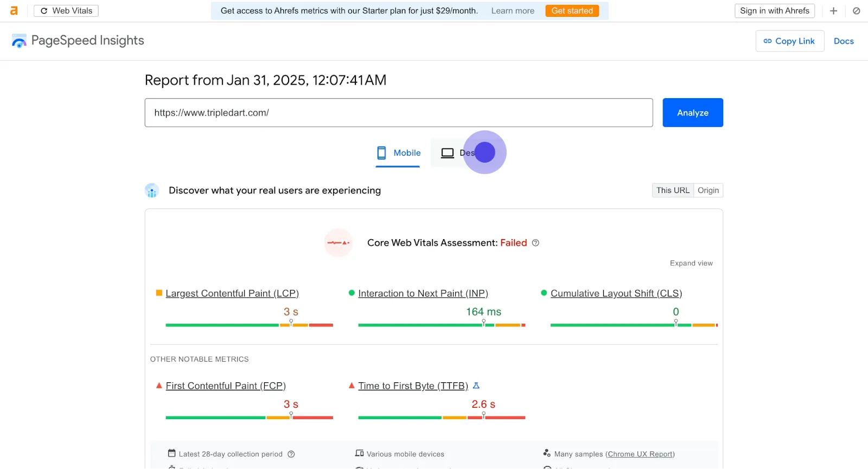Viewport: 868px width, 469px height.
Task: Open Cumulative Layout Shift (CLS) link
Action: pos(616,293)
